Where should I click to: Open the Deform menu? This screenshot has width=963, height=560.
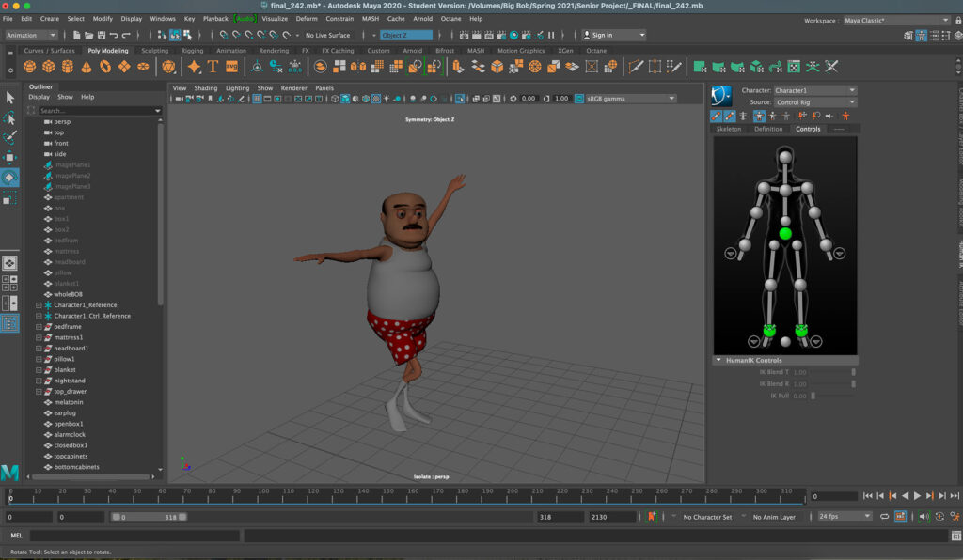pos(307,18)
